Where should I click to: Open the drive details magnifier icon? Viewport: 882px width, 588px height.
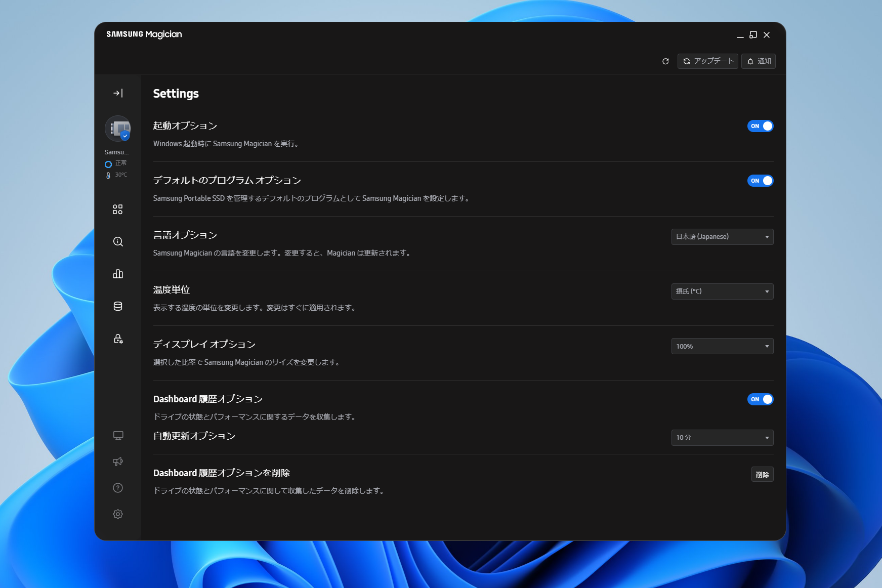pyautogui.click(x=118, y=242)
